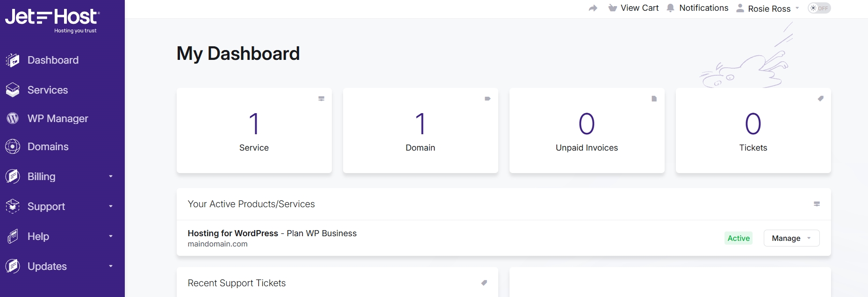
Task: Click icon in Active Products/Services header
Action: (x=817, y=204)
